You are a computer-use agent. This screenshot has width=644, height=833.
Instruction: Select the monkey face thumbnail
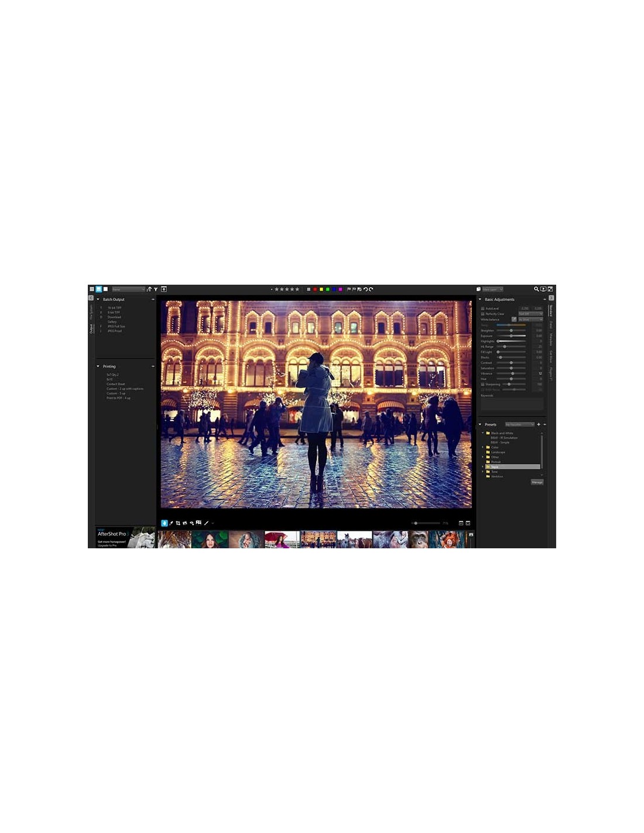tap(419, 540)
